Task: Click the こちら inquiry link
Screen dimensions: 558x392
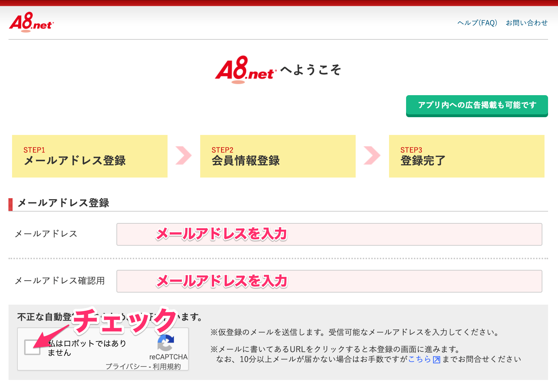Action: [x=420, y=359]
